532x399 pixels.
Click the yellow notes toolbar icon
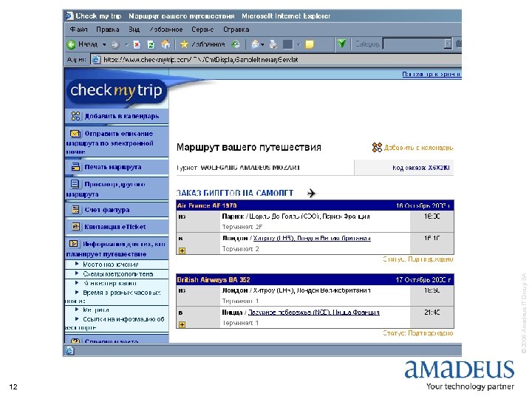point(310,44)
